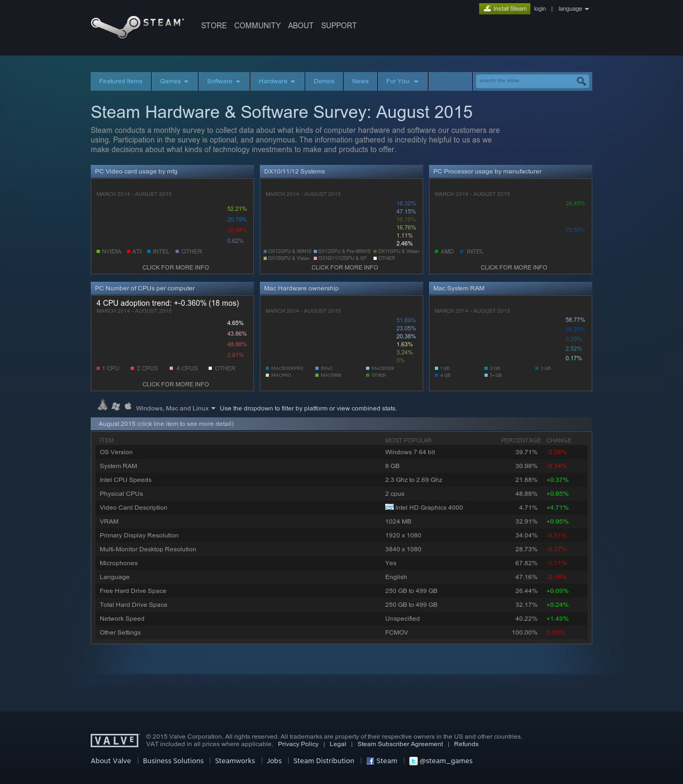Click the Intel logo beside Intel HD Graphics 4000
Image resolution: width=683 pixels, height=784 pixels.
click(390, 507)
